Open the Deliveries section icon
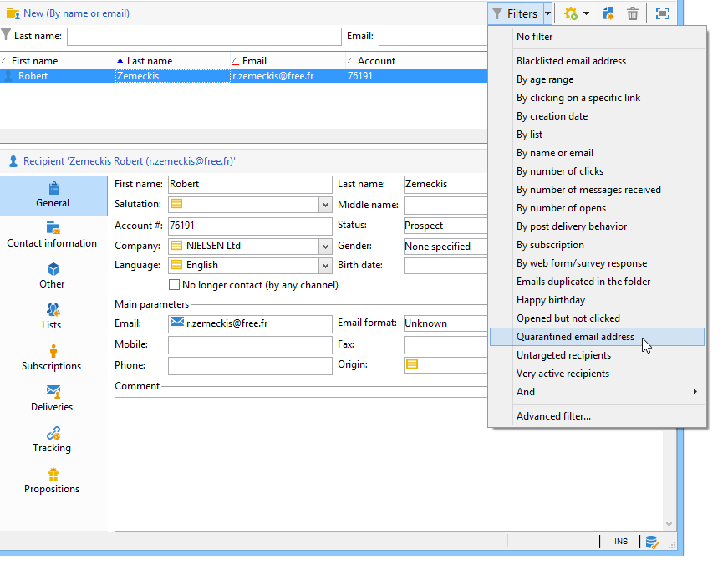 pyautogui.click(x=53, y=391)
